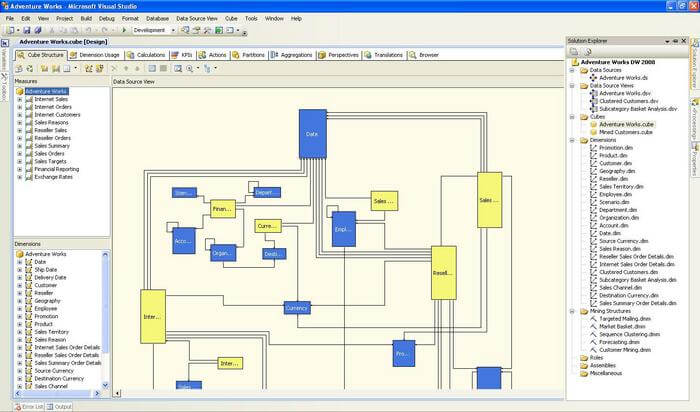Expand the Exchange Rates measure group
Viewport: 700px width, 412px height.
pyautogui.click(x=20, y=177)
